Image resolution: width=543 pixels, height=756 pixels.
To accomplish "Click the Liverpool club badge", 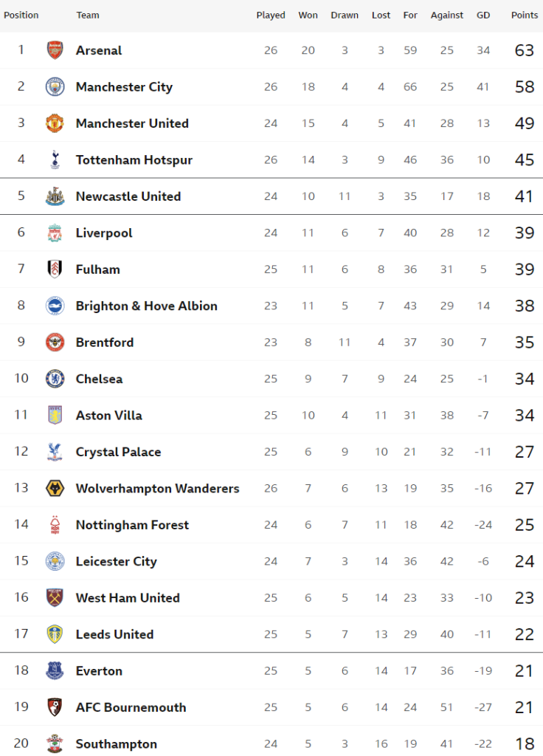I will pos(55,233).
